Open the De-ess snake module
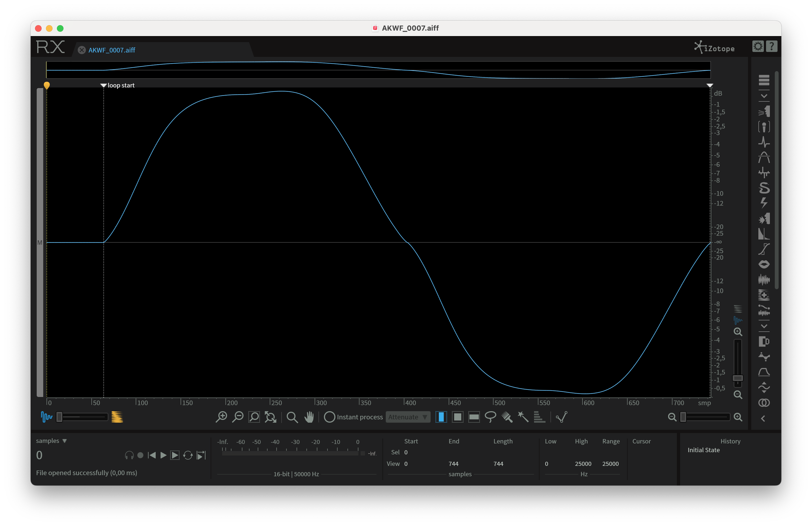The width and height of the screenshot is (812, 526). click(x=764, y=188)
